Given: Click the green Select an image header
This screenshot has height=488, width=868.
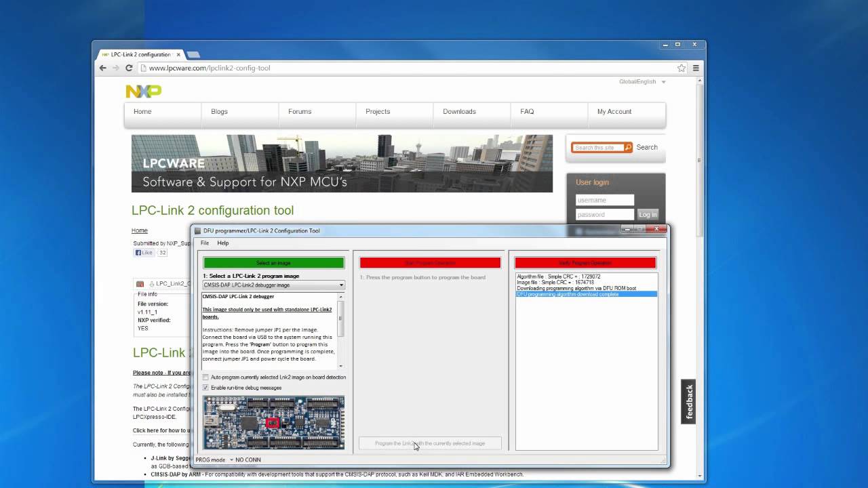Looking at the screenshot, I should click(274, 263).
